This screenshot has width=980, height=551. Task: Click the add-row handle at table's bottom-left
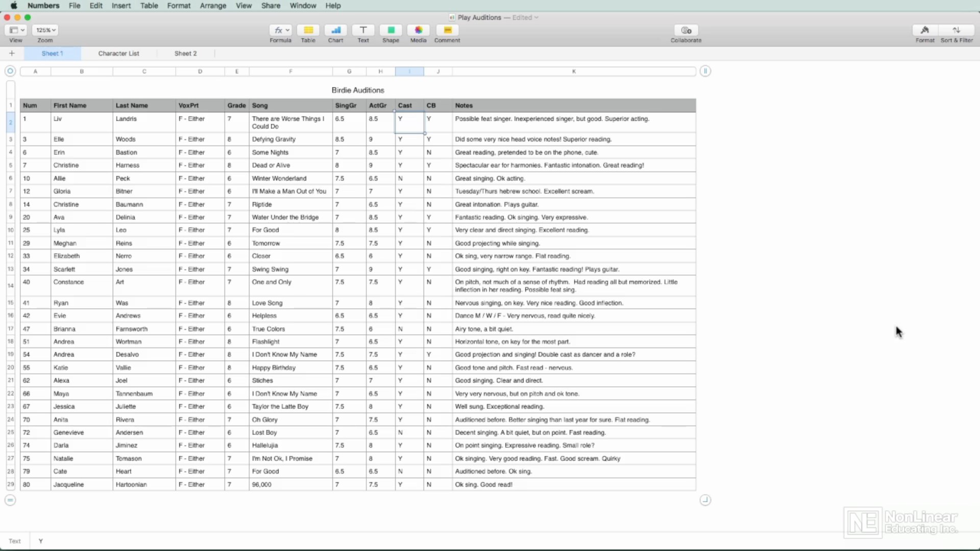[10, 500]
